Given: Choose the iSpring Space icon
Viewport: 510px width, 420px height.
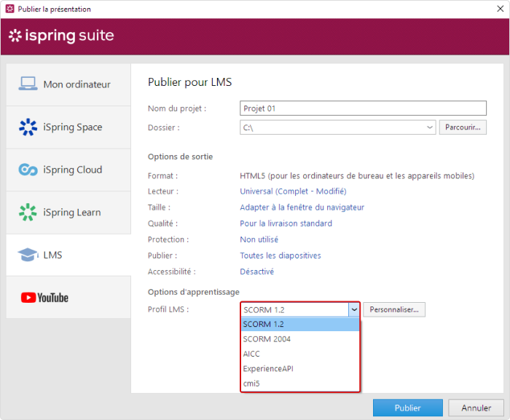Looking at the screenshot, I should pyautogui.click(x=28, y=127).
